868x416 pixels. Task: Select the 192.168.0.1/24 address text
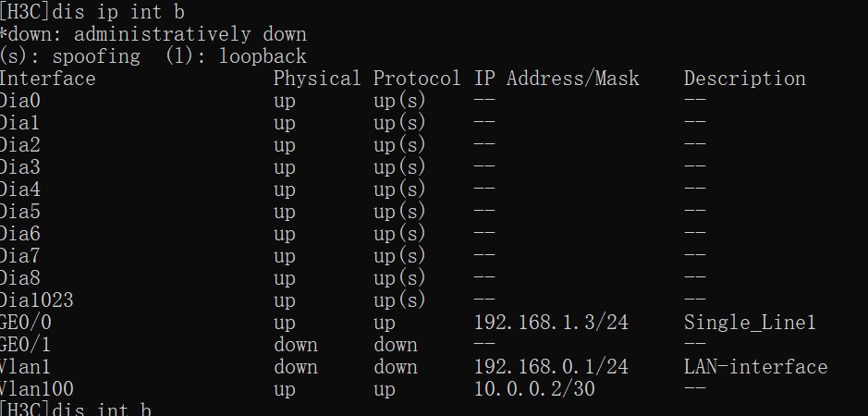[x=551, y=367]
